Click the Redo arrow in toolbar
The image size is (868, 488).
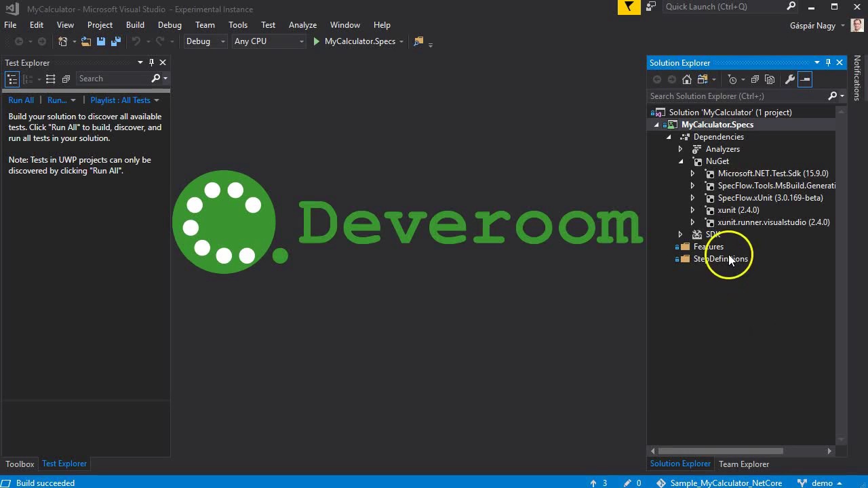pyautogui.click(x=161, y=41)
